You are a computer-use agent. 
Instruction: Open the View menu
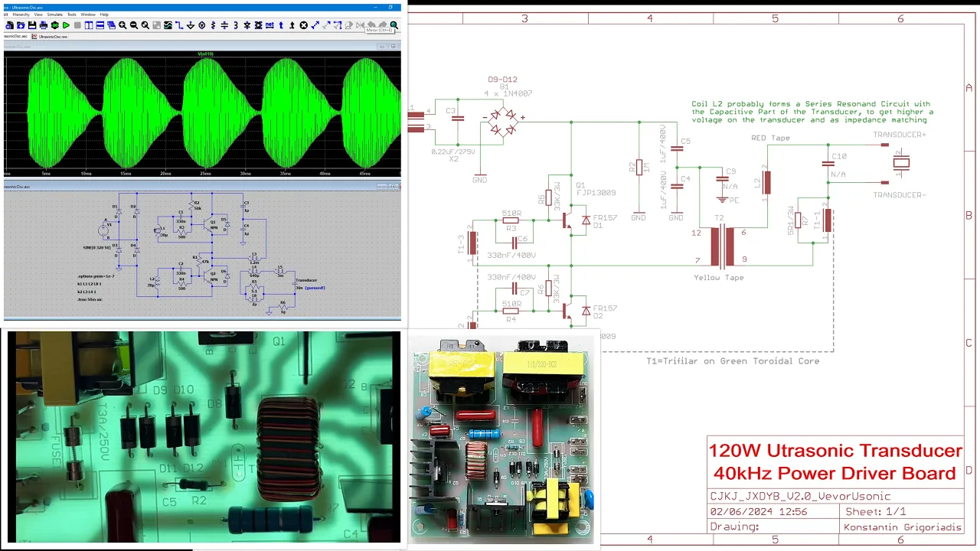[x=38, y=15]
